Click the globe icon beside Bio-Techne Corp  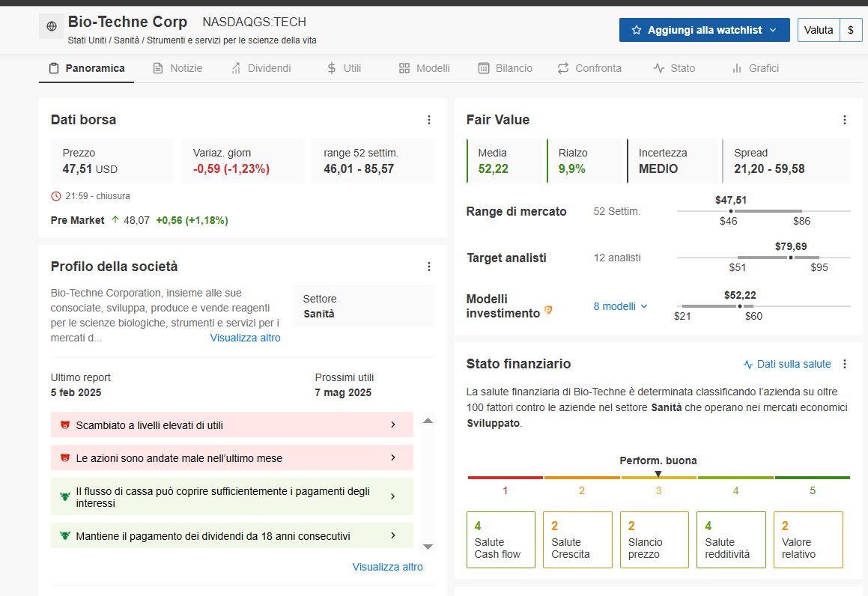click(x=52, y=26)
